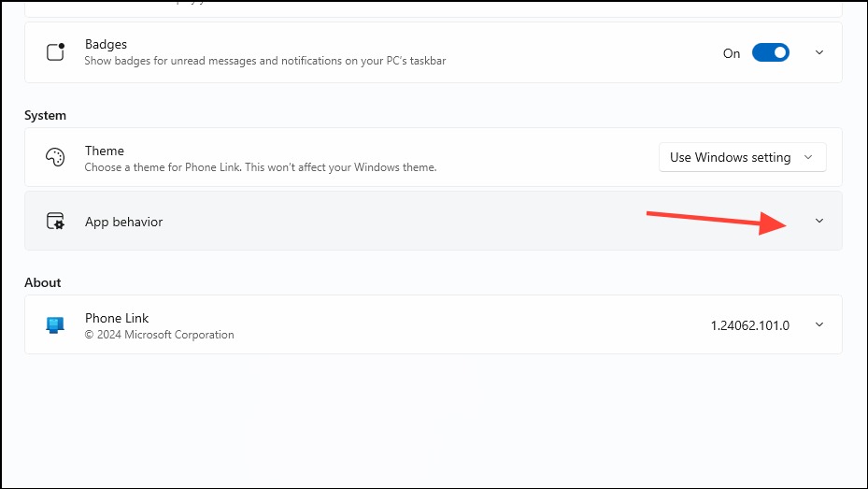Viewport: 868px width, 489px height.
Task: Click the Theme description about Phone Link
Action: pos(261,167)
